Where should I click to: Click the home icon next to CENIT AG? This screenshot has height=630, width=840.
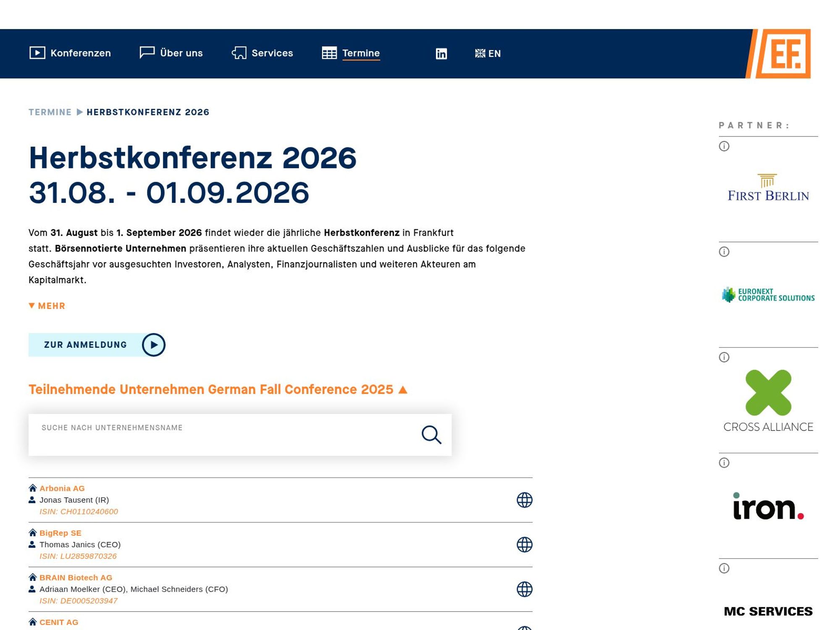point(32,621)
